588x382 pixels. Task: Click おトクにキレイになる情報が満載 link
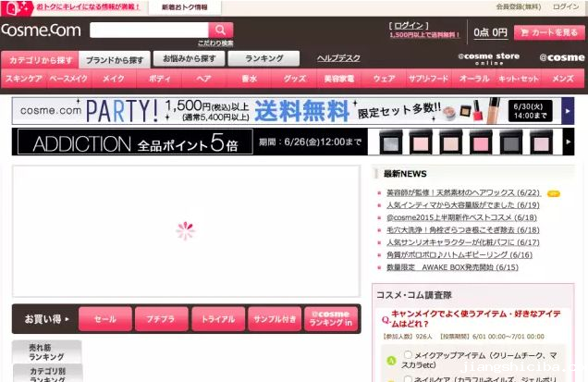89,6
